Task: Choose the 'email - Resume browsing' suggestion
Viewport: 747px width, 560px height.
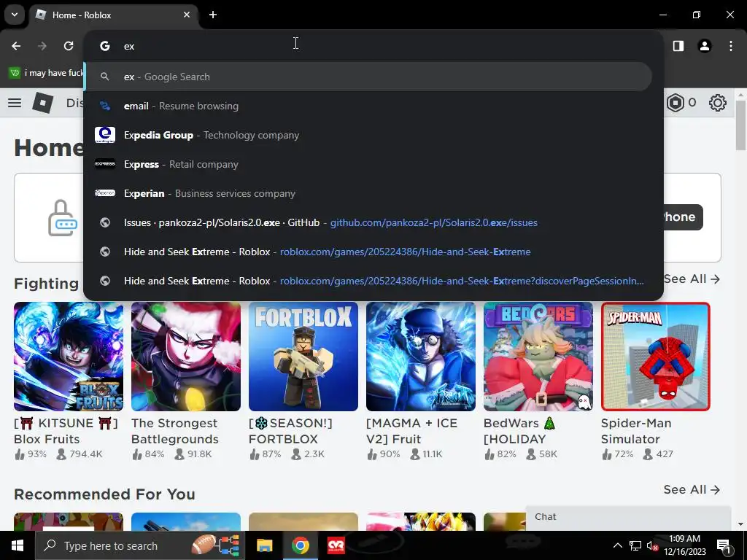Action: click(x=368, y=106)
